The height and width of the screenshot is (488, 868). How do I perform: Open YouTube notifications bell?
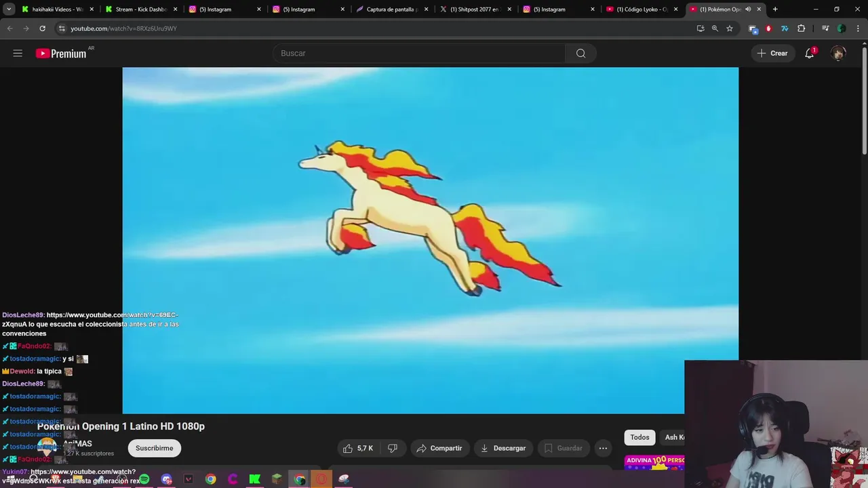tap(809, 53)
